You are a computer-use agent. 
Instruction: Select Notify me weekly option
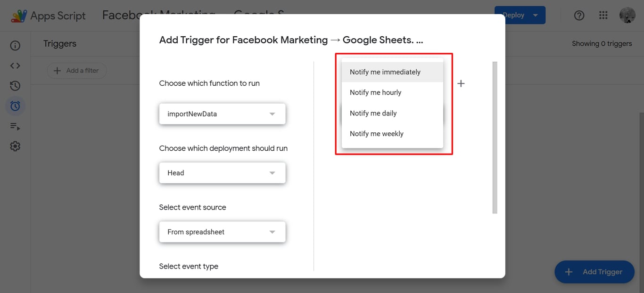pos(392,134)
